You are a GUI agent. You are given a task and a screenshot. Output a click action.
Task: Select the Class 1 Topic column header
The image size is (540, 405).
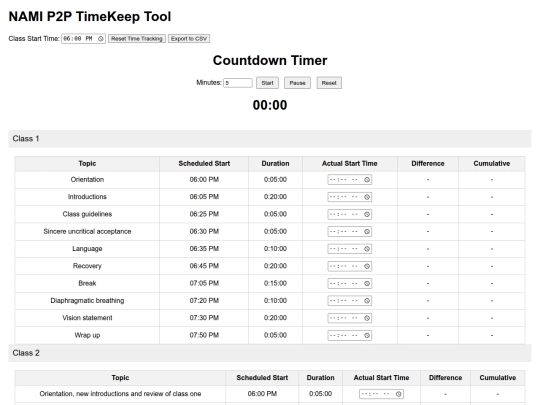click(87, 164)
